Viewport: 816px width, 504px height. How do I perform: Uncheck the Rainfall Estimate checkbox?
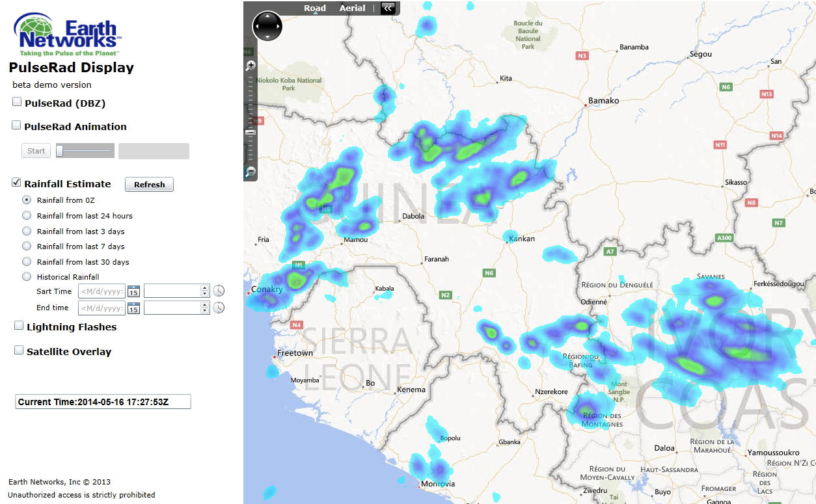pos(16,183)
